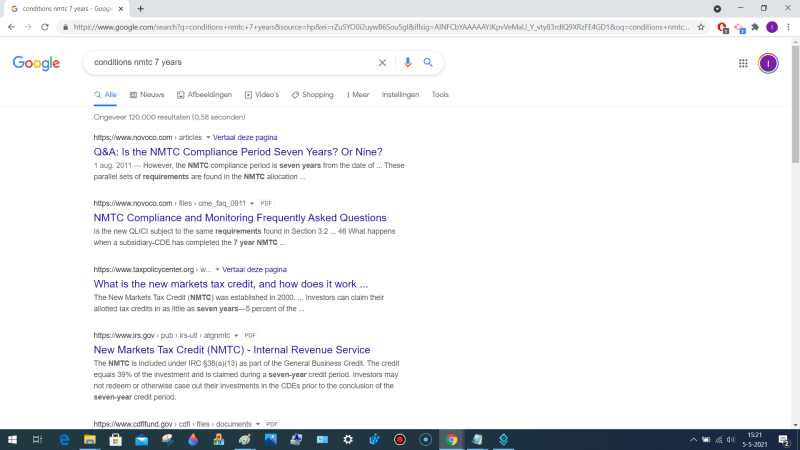Click the Google logo
Image resolution: width=800 pixels, height=450 pixels.
tap(36, 63)
